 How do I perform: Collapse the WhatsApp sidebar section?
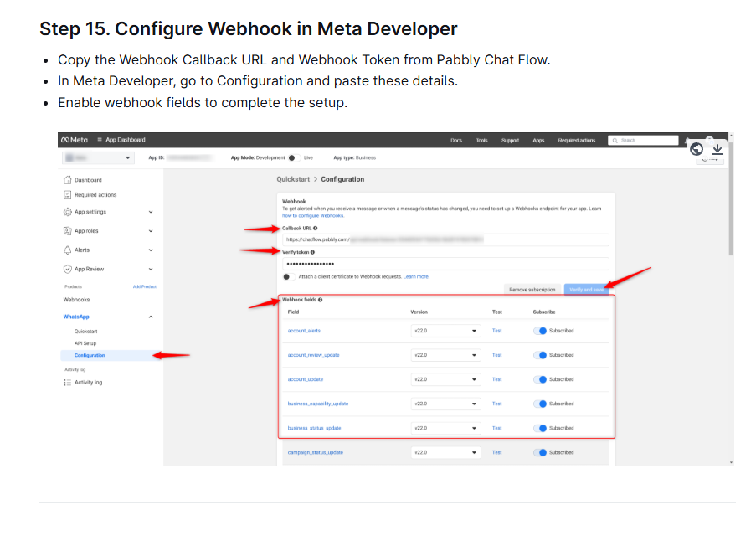click(x=151, y=317)
